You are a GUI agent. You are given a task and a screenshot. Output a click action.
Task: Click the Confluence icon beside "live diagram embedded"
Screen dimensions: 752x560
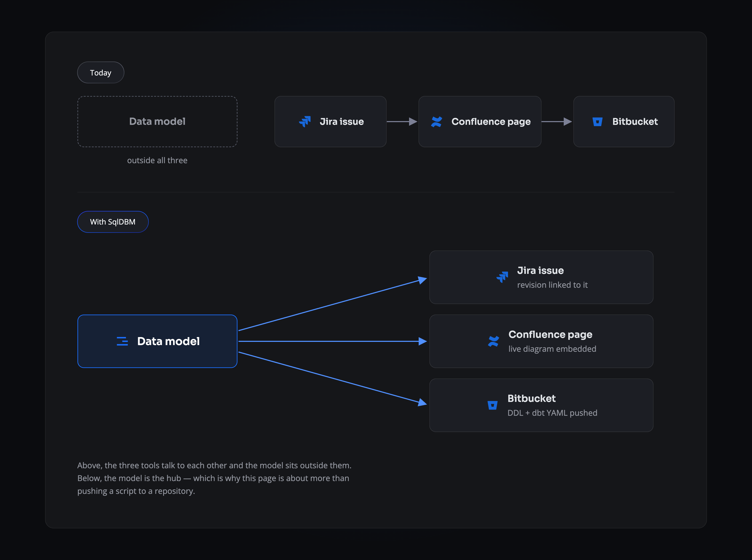493,341
